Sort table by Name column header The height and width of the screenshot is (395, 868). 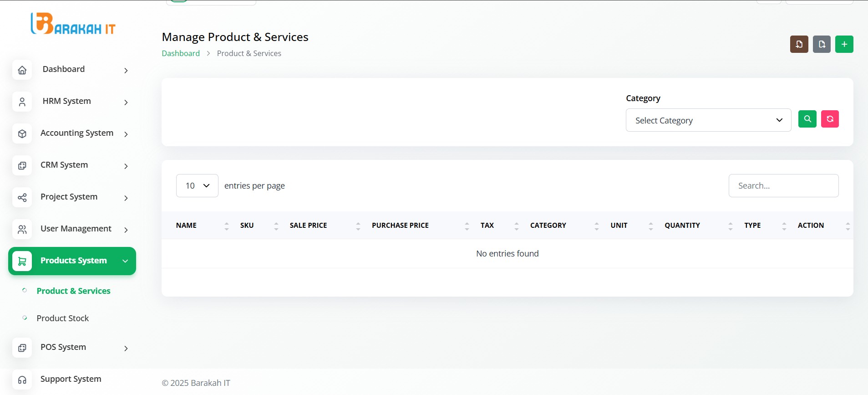coord(187,226)
